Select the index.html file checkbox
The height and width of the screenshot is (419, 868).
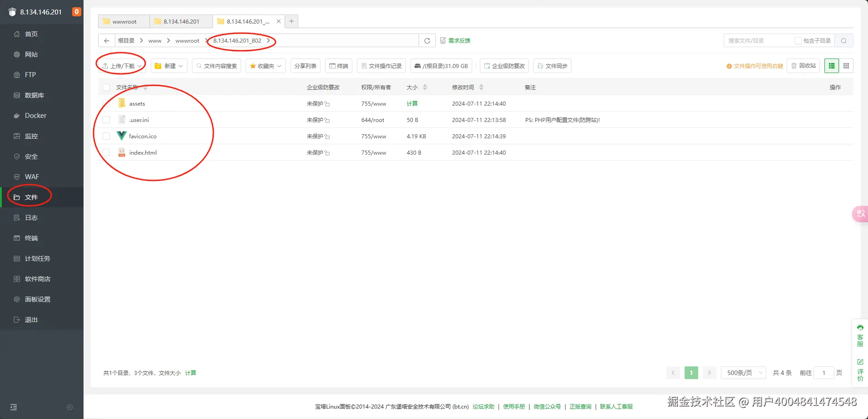point(106,153)
